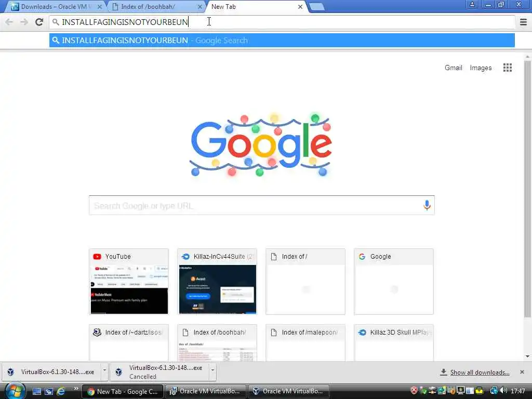Screen dimensions: 532x399
Task: Close the New Tab tab
Action: 300,6
